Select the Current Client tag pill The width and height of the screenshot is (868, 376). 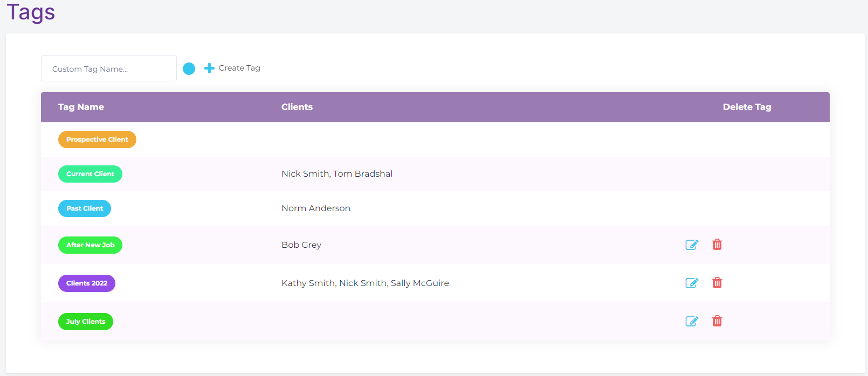click(90, 174)
